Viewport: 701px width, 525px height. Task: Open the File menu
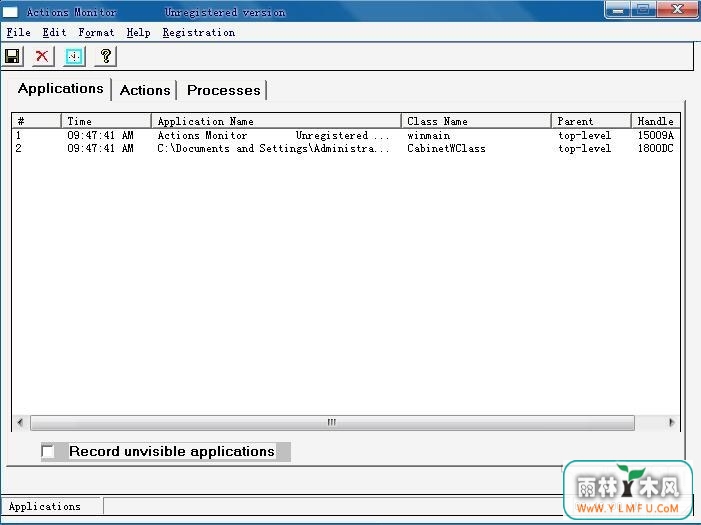tap(18, 33)
